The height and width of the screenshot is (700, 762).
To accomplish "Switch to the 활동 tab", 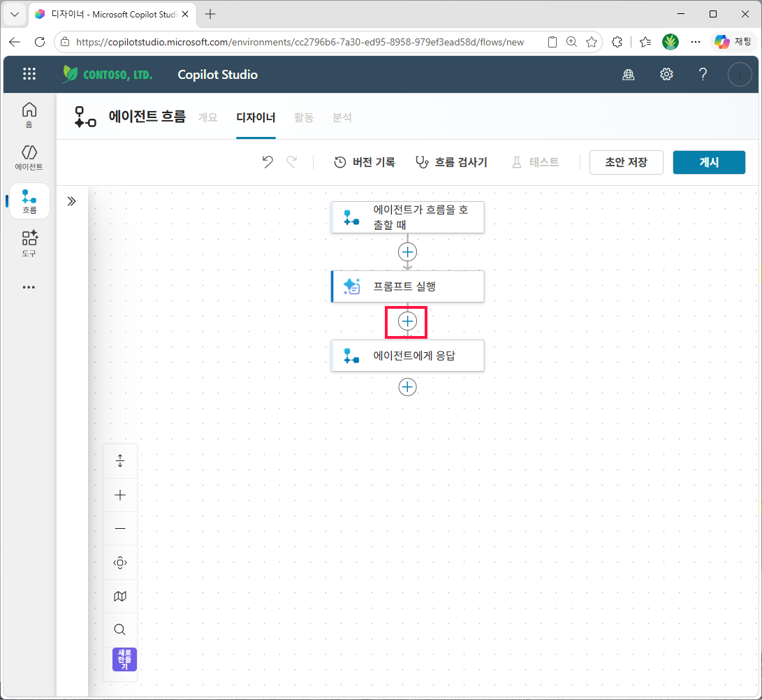I will pyautogui.click(x=304, y=117).
